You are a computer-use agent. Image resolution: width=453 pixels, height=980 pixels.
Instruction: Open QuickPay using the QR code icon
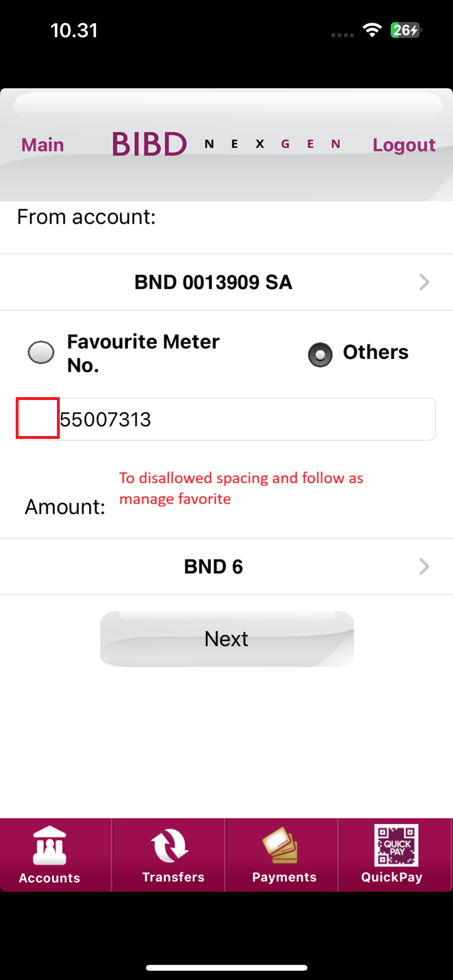[x=396, y=845]
